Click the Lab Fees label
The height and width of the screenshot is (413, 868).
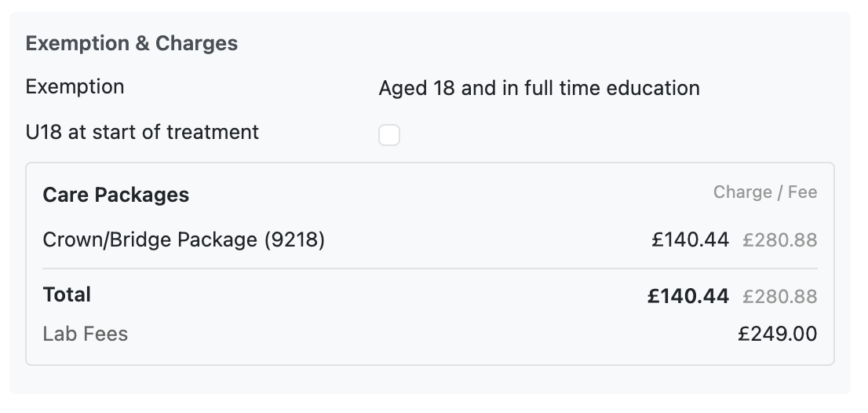[x=85, y=334]
